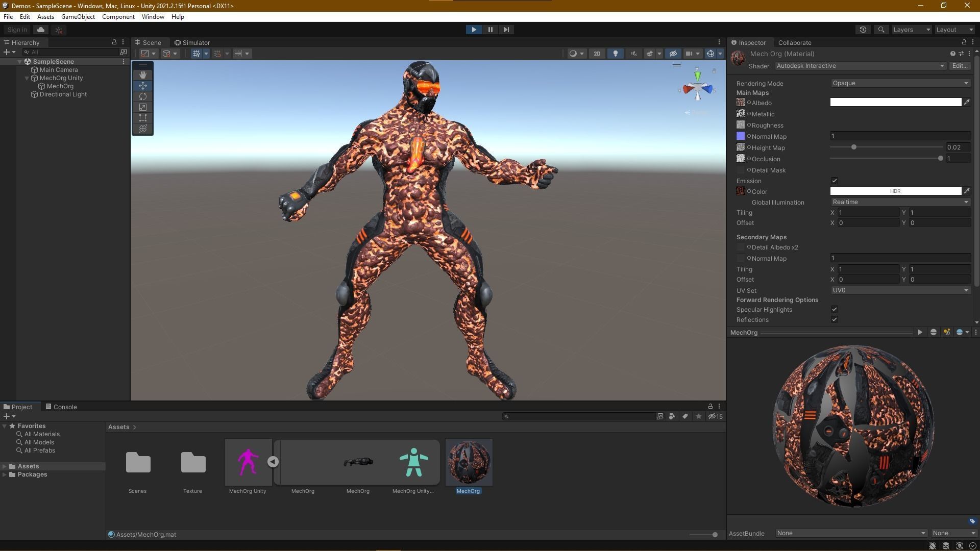Select the Rotate tool
Screen dimensions: 980x551
pyautogui.click(x=143, y=96)
